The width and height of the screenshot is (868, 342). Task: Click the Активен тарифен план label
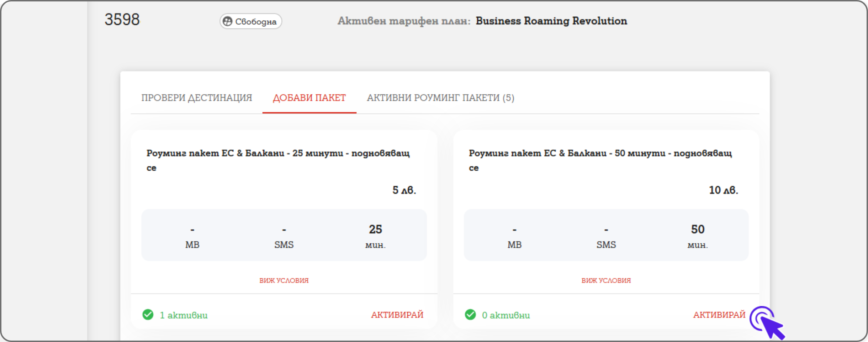(404, 21)
